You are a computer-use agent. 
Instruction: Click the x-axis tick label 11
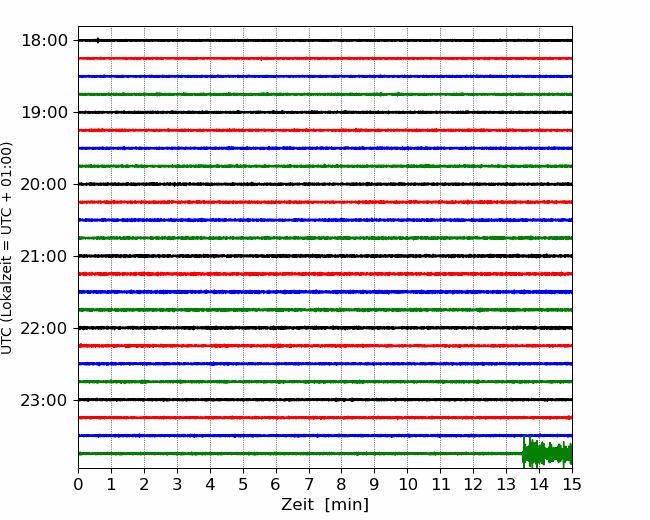click(440, 484)
